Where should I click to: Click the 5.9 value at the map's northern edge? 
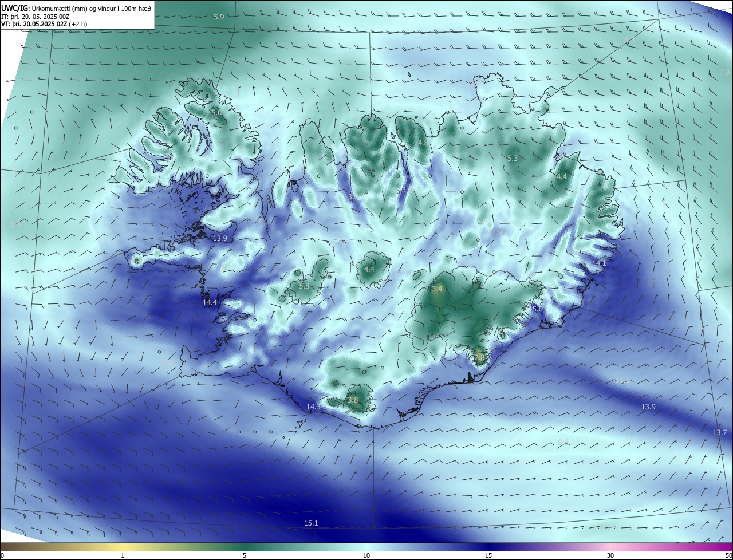click(x=219, y=17)
